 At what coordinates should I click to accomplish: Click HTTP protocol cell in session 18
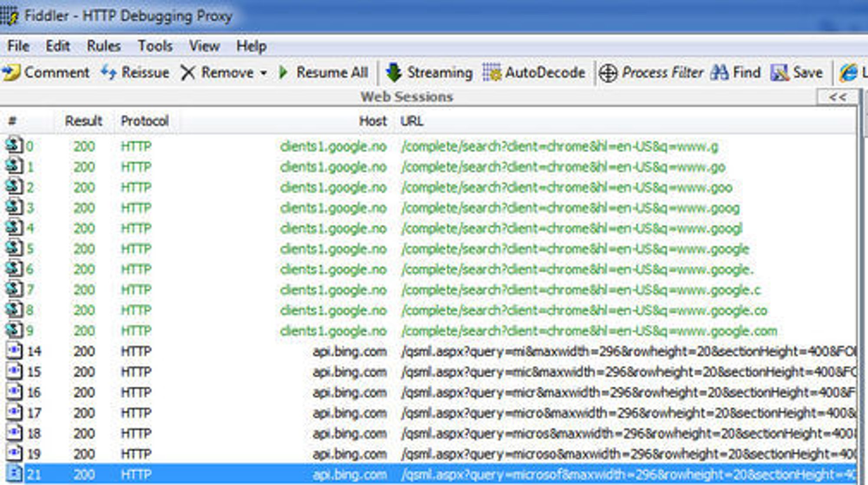coord(136,433)
